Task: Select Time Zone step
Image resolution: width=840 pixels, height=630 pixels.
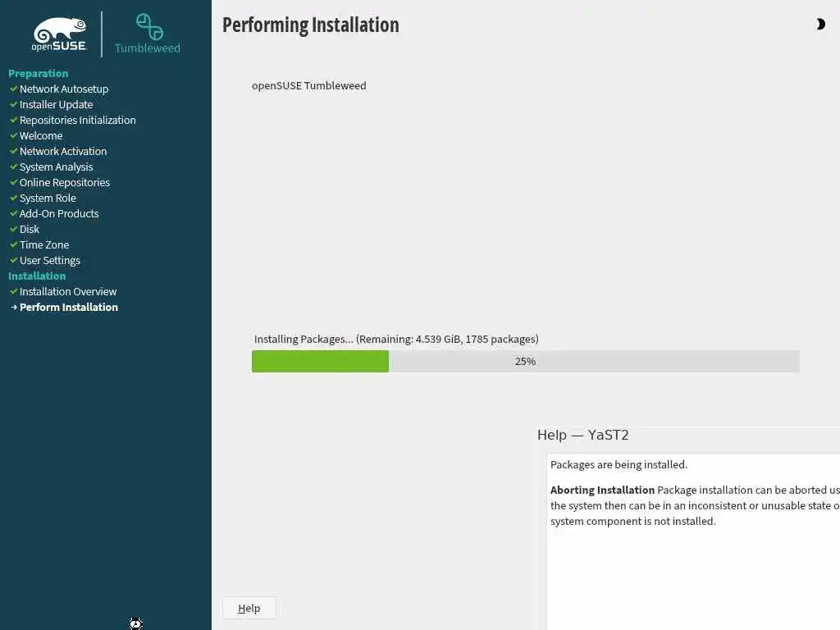Action: coord(44,244)
